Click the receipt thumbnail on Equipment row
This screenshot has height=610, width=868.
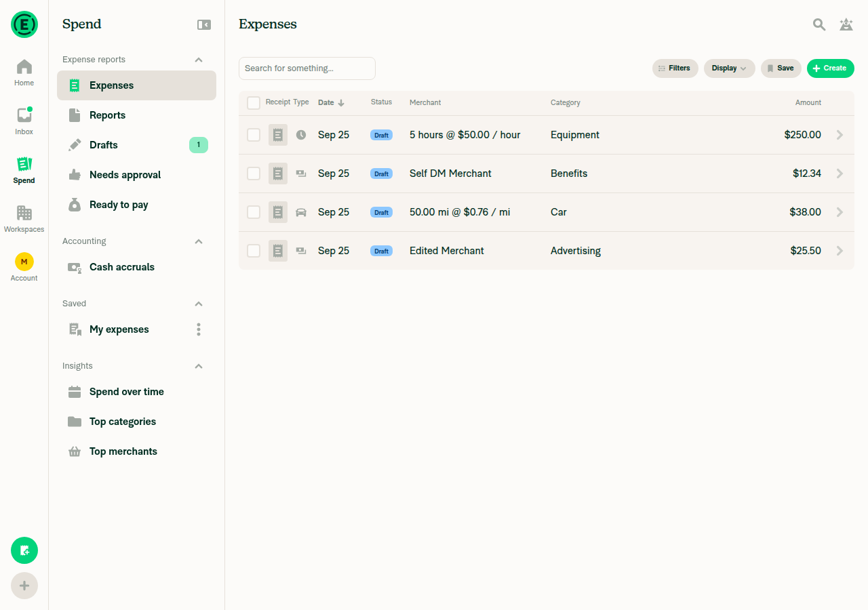click(x=278, y=135)
